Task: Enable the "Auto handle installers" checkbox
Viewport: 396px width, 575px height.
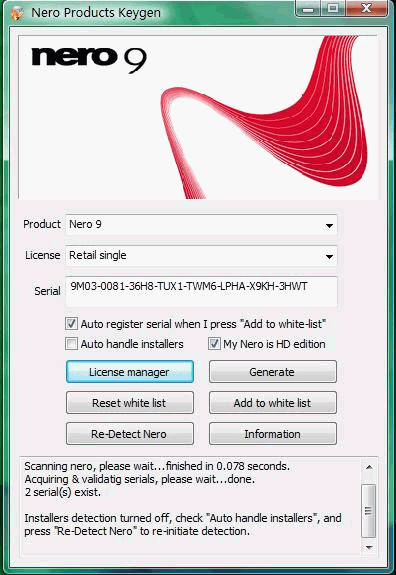Action: (x=71, y=344)
